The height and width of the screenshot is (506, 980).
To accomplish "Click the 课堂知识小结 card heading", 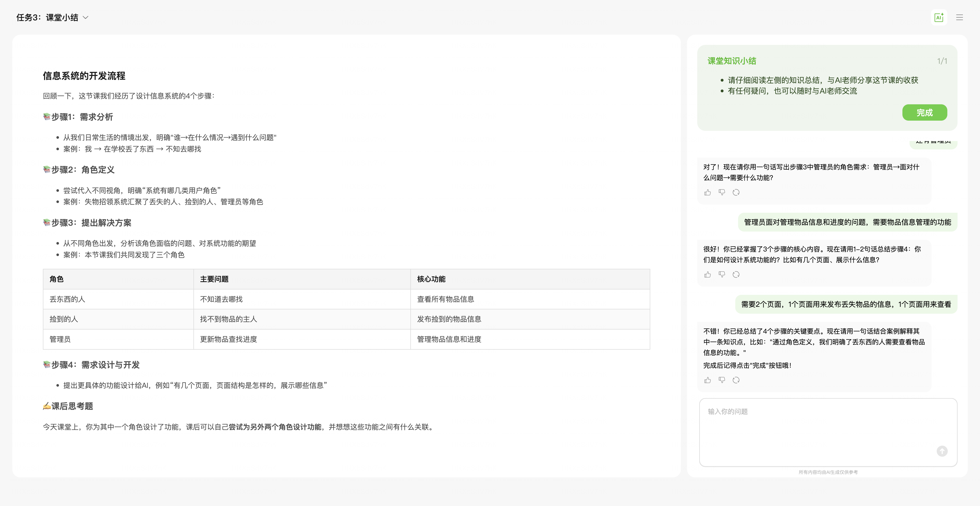I will click(732, 61).
